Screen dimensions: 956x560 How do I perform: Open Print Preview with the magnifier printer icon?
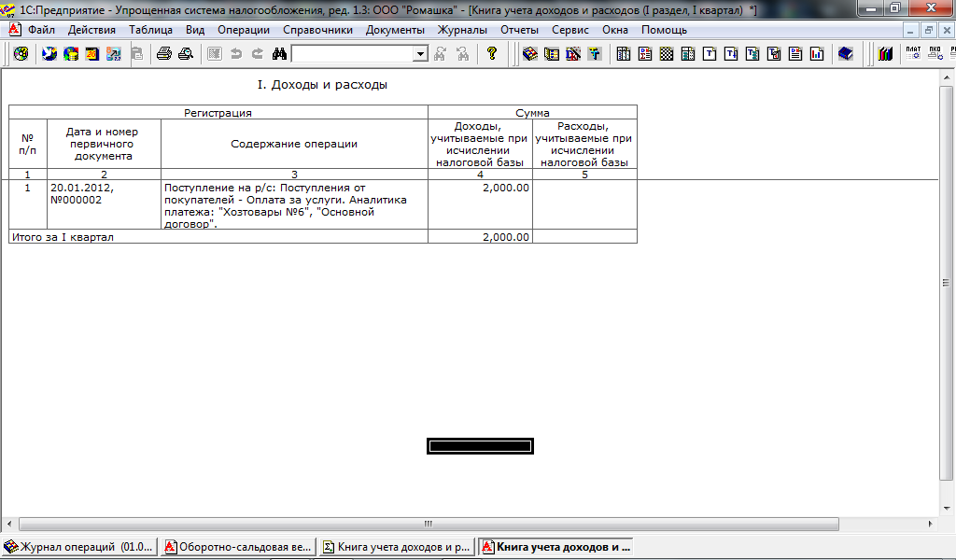click(186, 54)
